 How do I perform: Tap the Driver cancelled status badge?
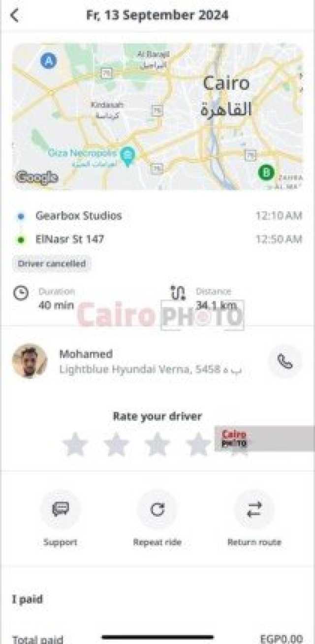pyautogui.click(x=52, y=263)
